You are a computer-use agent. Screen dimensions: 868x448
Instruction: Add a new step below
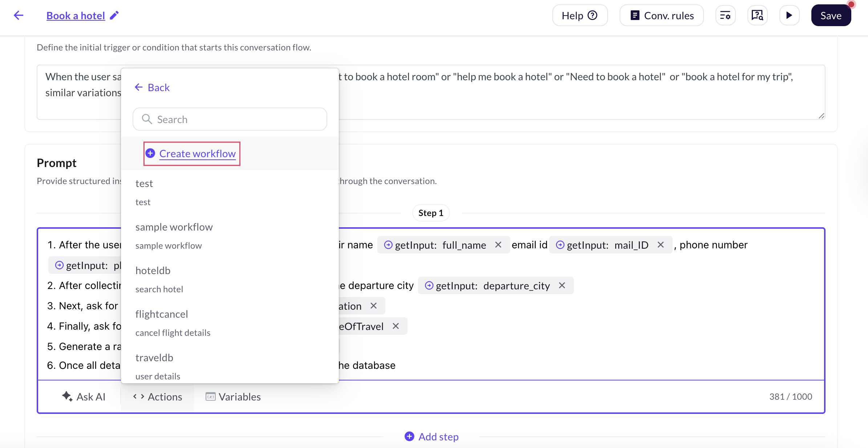tap(431, 437)
